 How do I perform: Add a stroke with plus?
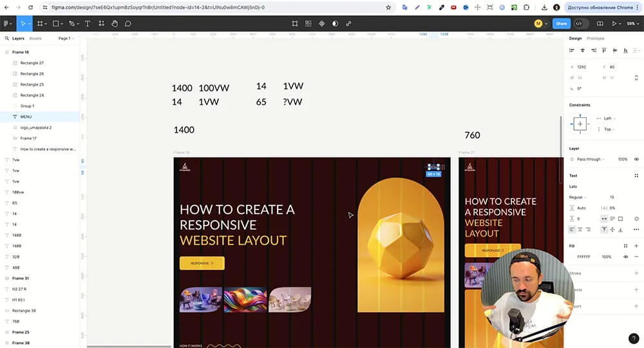[636, 273]
